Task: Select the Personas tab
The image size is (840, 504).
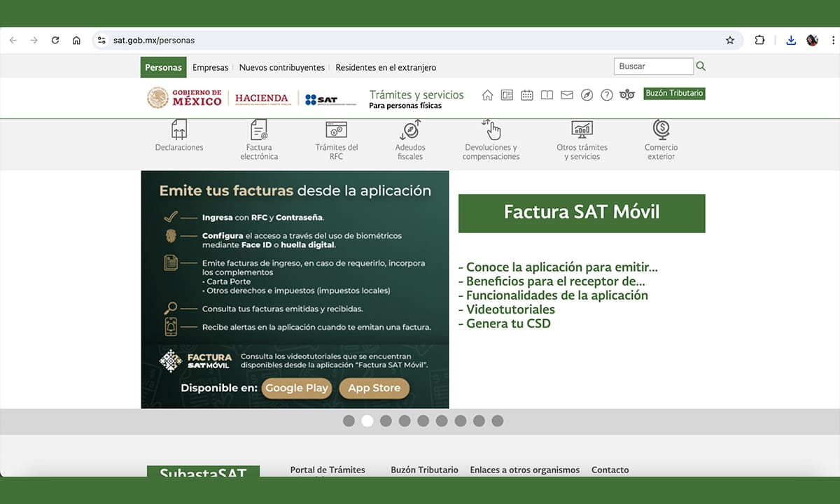Action: click(163, 67)
